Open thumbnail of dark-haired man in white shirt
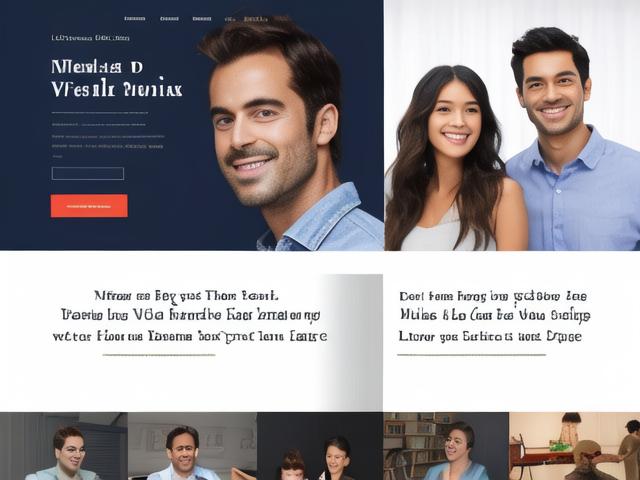Screen dimensions: 640x480 (192, 446)
